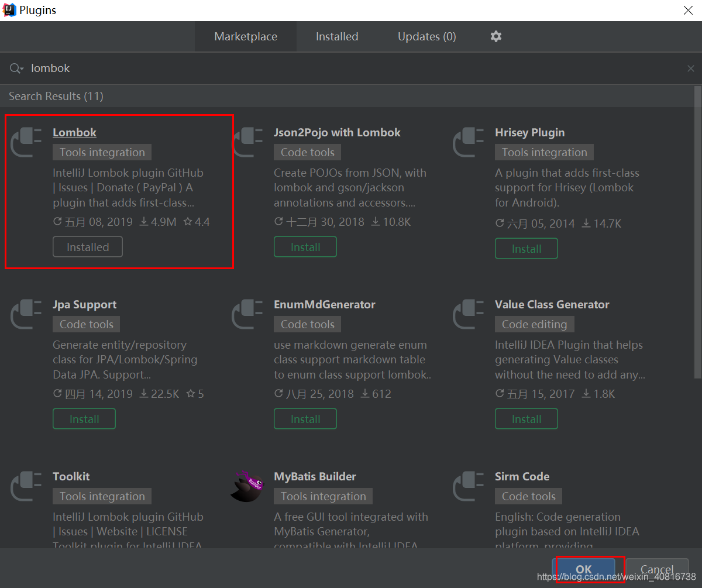Open the Updates (0) tab
The width and height of the screenshot is (702, 588).
coord(427,36)
